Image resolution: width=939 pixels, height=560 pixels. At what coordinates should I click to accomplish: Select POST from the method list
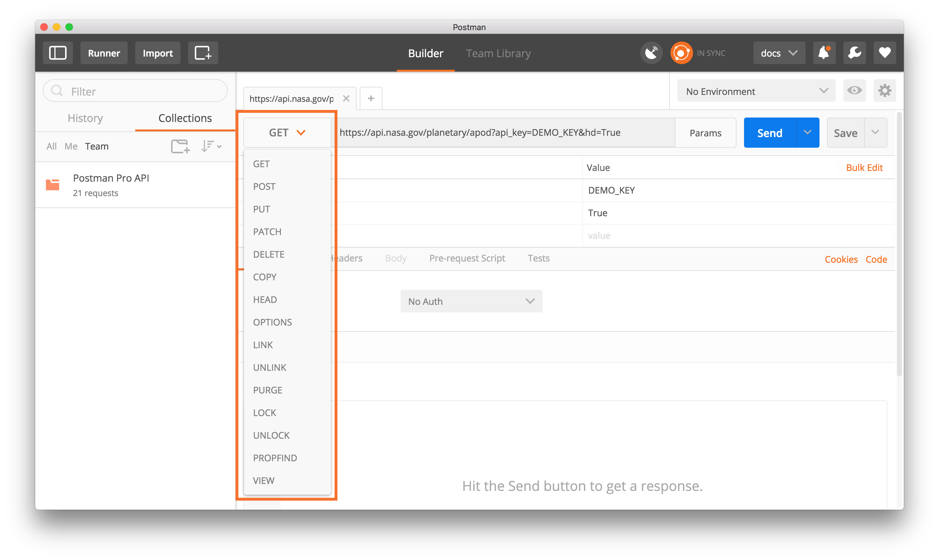tap(264, 186)
